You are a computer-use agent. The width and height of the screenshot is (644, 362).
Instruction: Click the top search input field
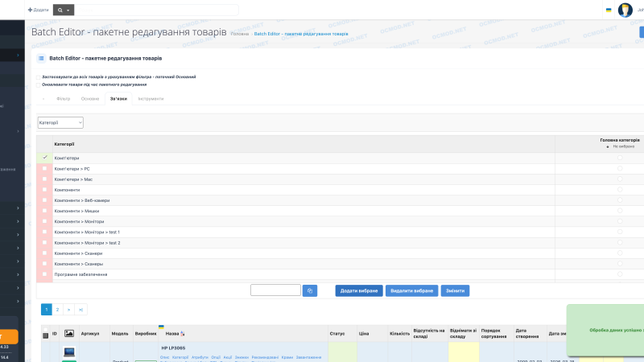click(156, 10)
